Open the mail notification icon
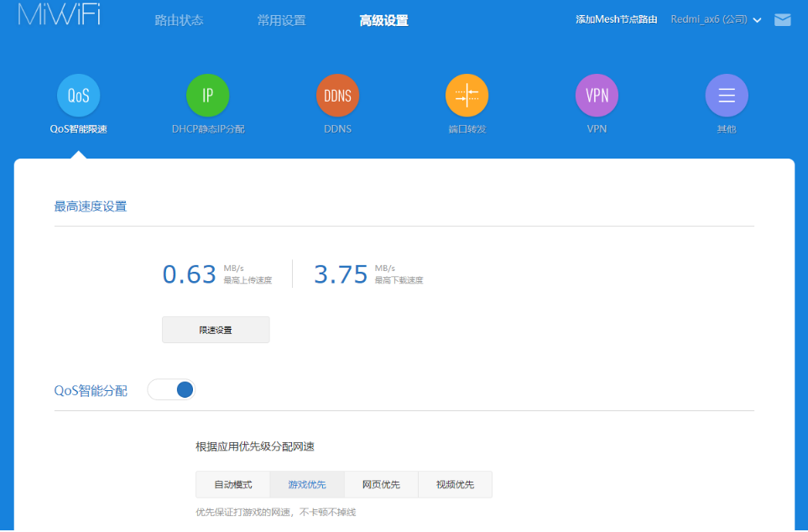808x532 pixels. (x=782, y=18)
